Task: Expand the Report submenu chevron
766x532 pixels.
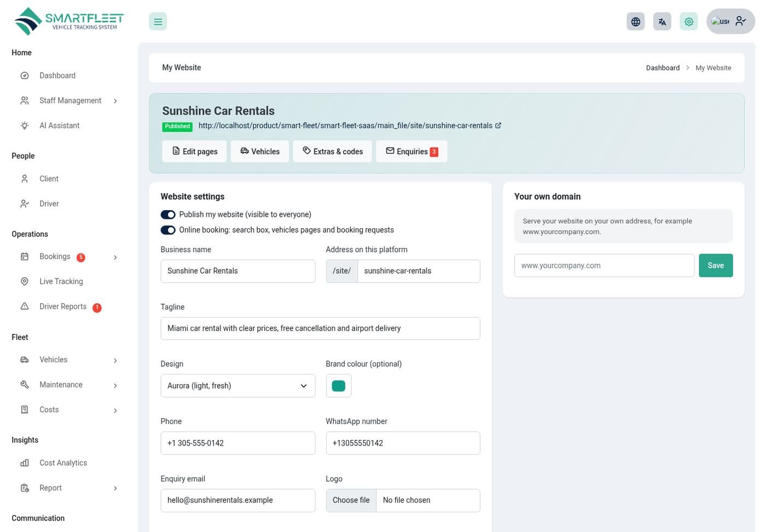Action: [115, 488]
